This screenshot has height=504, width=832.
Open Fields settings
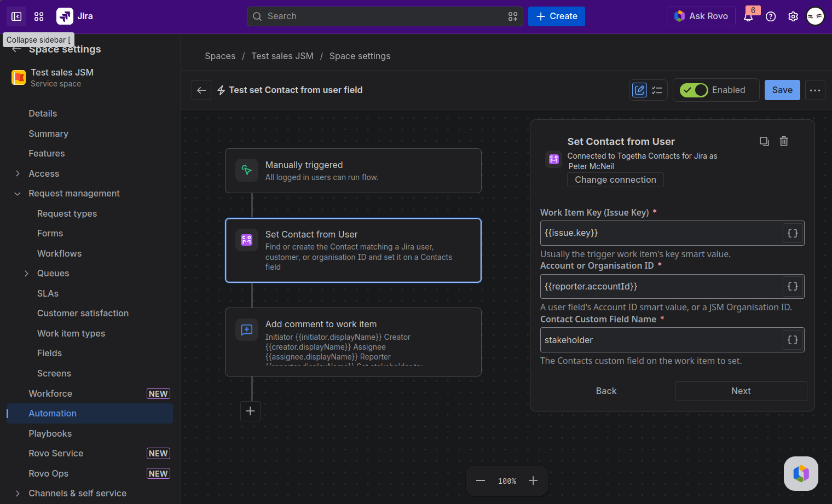point(49,354)
